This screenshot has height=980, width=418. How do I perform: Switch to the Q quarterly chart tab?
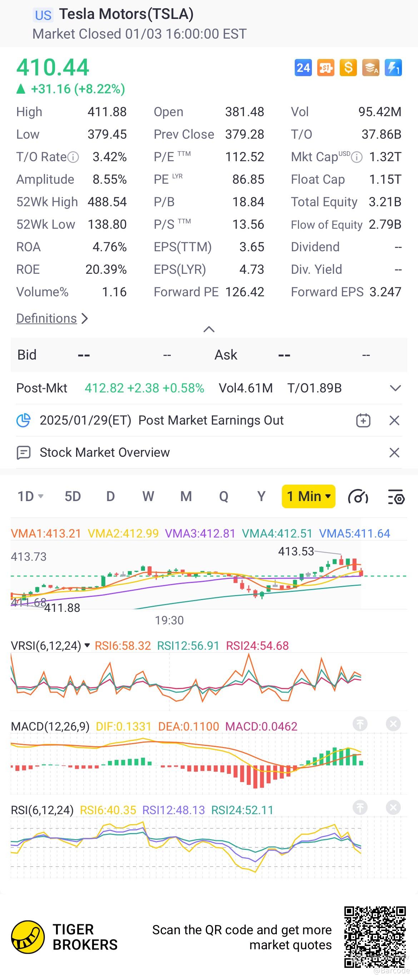(x=224, y=496)
